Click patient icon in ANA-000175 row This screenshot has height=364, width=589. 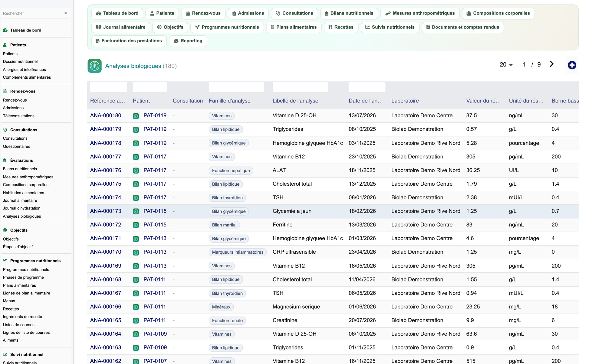click(136, 184)
